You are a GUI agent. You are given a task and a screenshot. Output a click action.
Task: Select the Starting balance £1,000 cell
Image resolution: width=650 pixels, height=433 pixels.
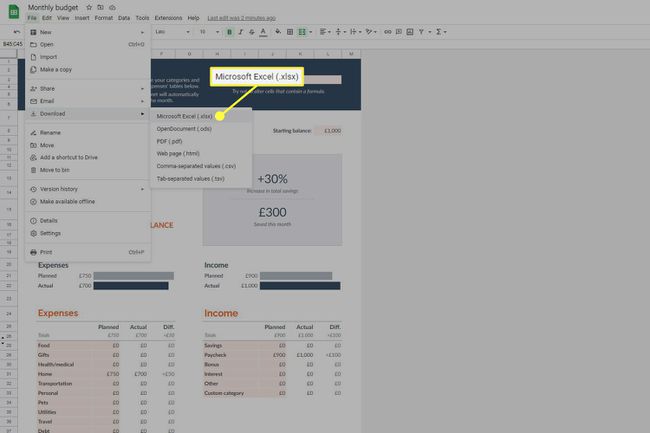(328, 131)
